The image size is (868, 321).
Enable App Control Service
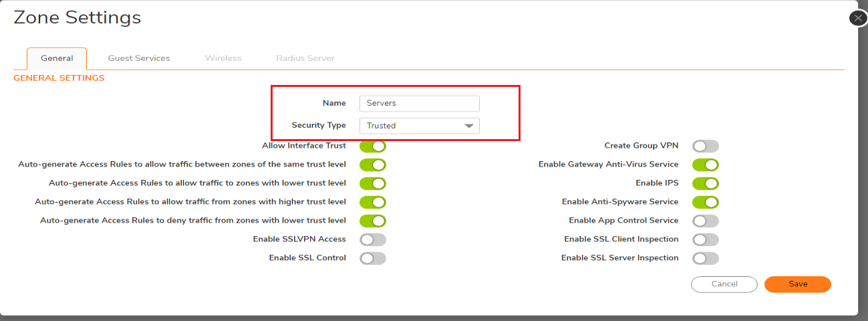706,221
